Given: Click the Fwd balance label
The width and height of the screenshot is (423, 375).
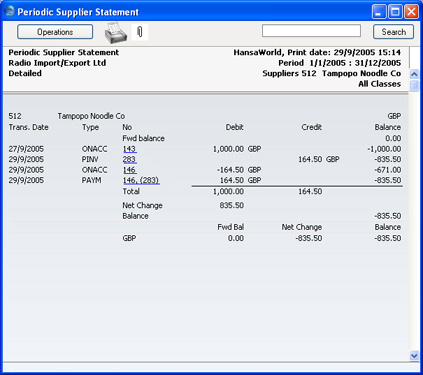Looking at the screenshot, I should pyautogui.click(x=143, y=138).
